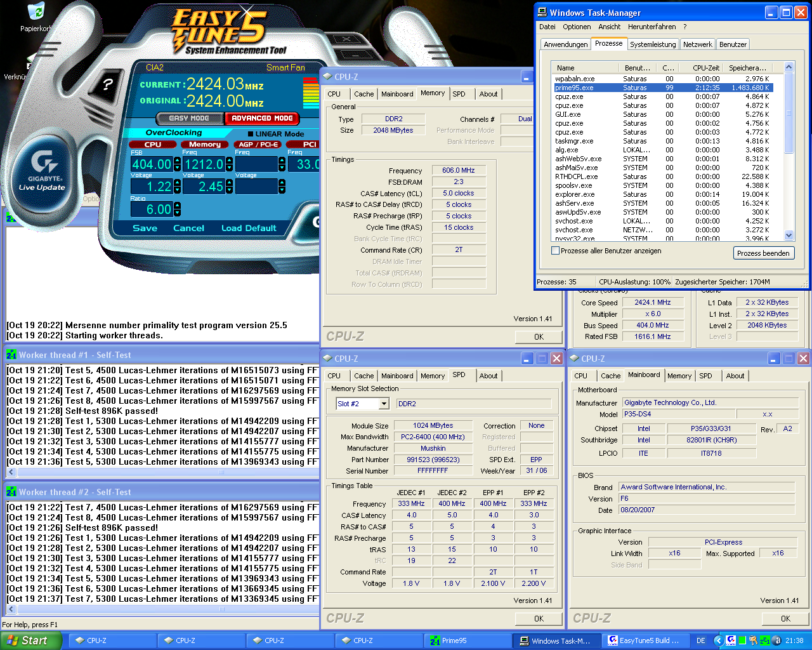Click Task-Manager process list vertical scrollbar
This screenshot has width=812, height=650.
pos(789,151)
